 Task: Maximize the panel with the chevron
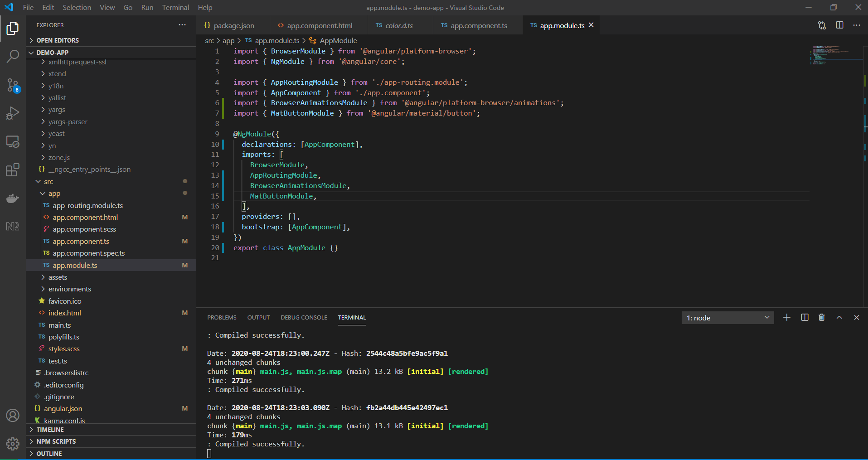(x=839, y=317)
